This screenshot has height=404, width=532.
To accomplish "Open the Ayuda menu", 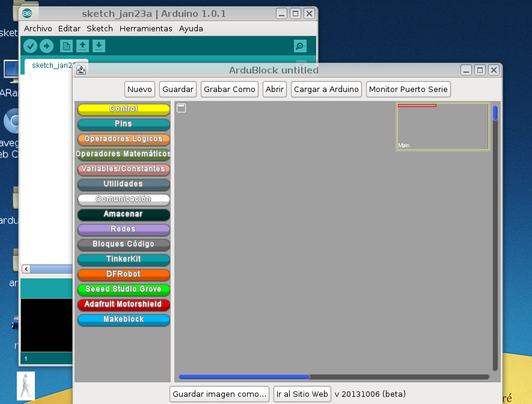I will [x=191, y=28].
